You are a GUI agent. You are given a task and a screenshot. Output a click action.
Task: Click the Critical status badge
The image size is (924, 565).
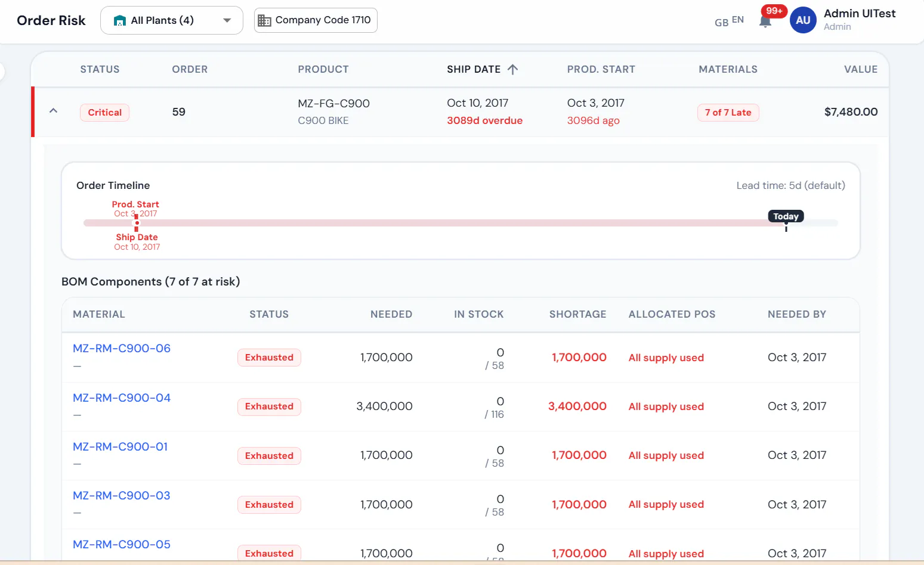[x=104, y=112]
